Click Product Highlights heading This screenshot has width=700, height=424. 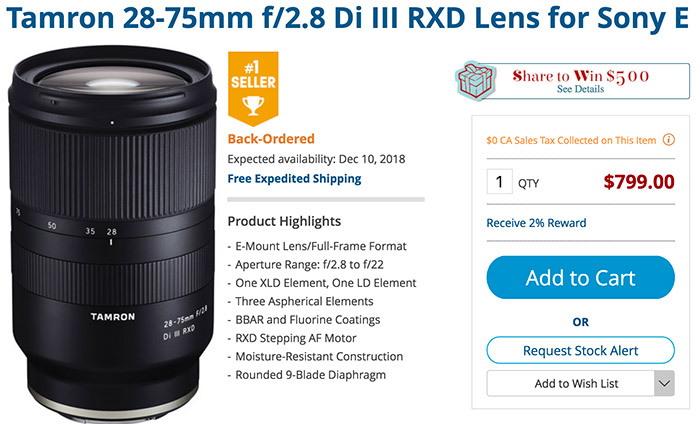[x=284, y=221]
